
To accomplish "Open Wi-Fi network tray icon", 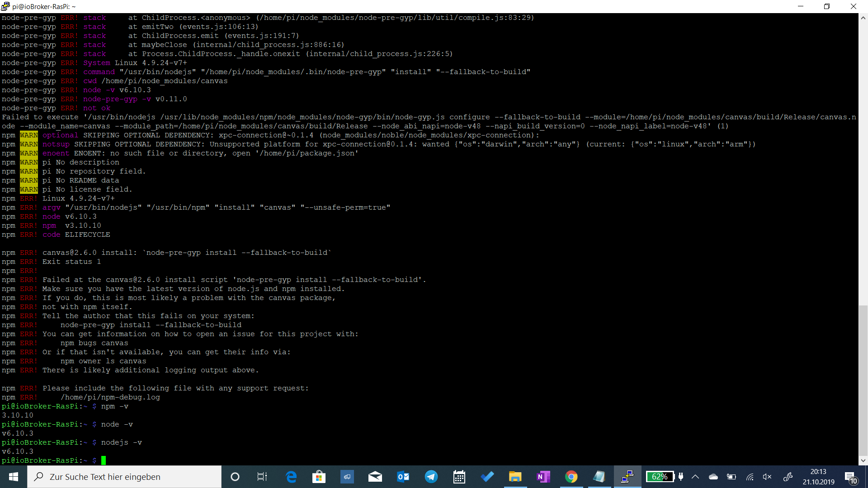I will 750,477.
